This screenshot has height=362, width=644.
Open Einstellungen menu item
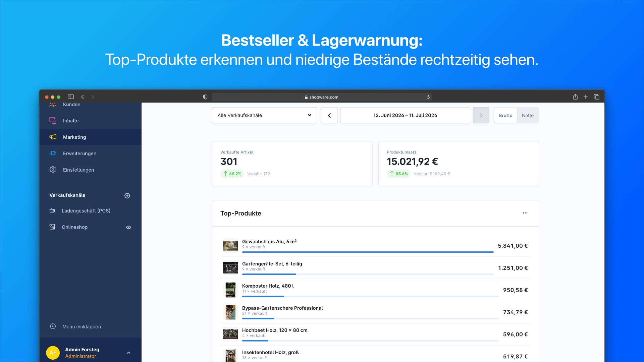91,170
